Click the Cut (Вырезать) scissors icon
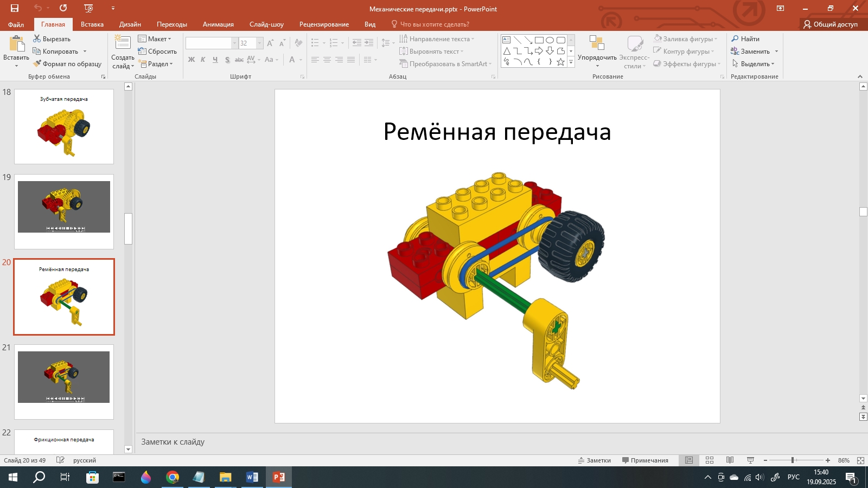This screenshot has height=488, width=868. coord(37,38)
